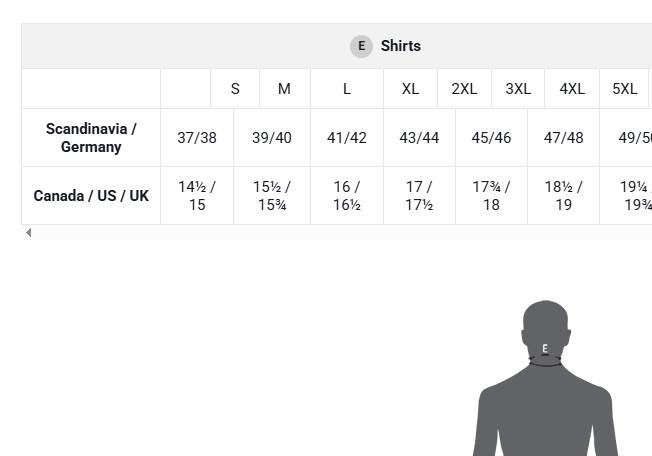Viewport: 652px width, 456px height.
Task: Select the Shirts table heading
Action: click(400, 46)
